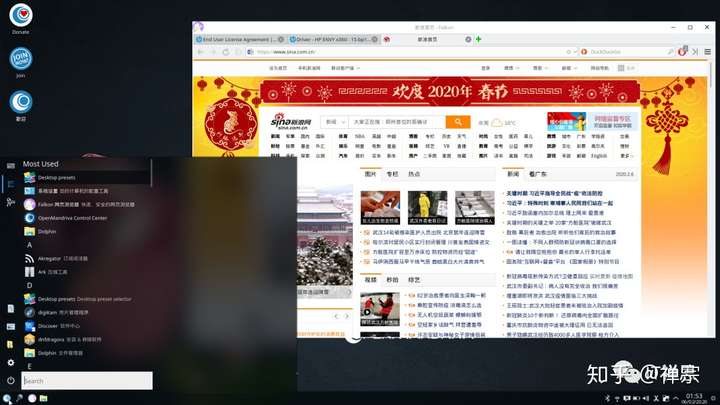Close the current Sina tab
The height and width of the screenshot is (405, 720).
tap(468, 39)
